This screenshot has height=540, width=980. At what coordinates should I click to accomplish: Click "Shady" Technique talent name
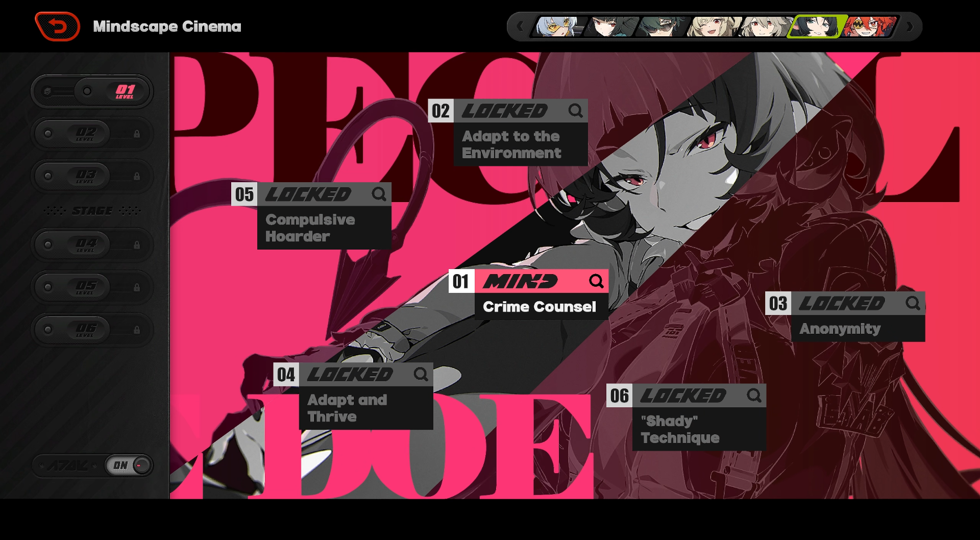click(680, 429)
